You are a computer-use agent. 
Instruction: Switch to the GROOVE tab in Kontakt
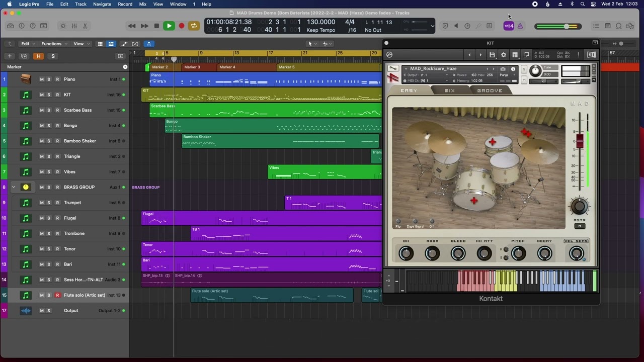click(490, 90)
